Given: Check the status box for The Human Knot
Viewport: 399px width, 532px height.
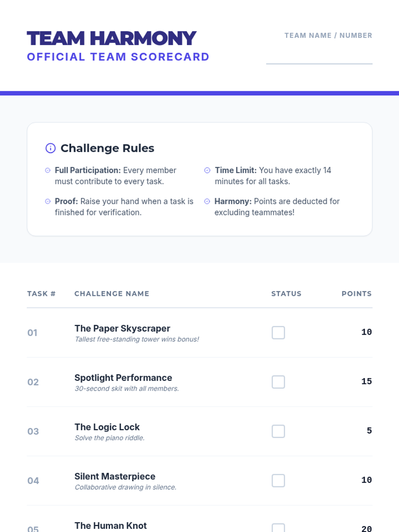Looking at the screenshot, I should point(278,528).
